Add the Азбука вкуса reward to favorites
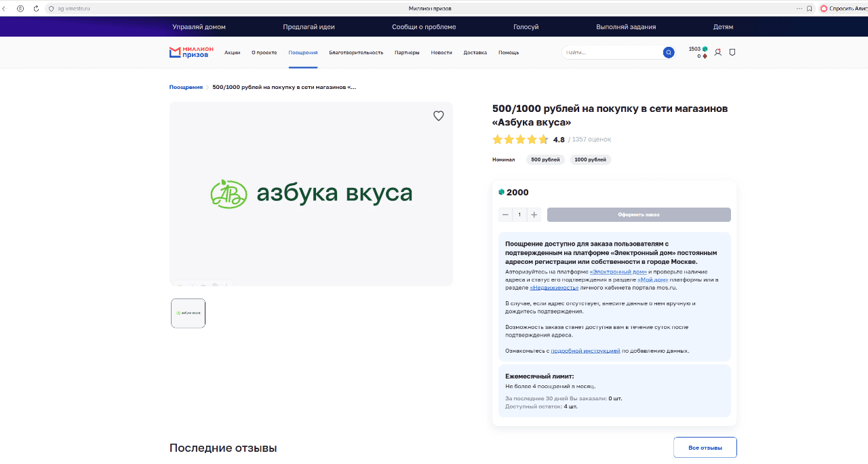 click(439, 116)
